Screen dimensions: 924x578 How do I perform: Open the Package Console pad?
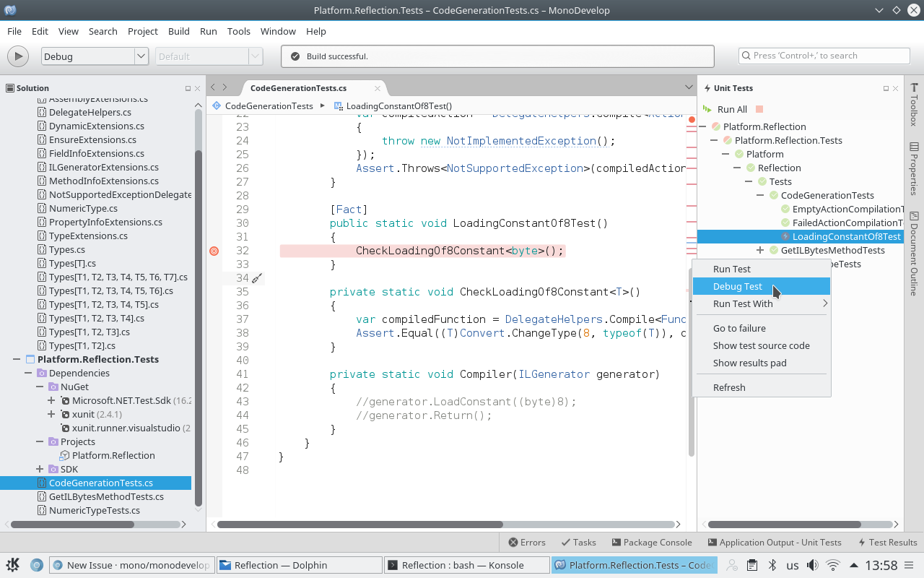(x=652, y=542)
